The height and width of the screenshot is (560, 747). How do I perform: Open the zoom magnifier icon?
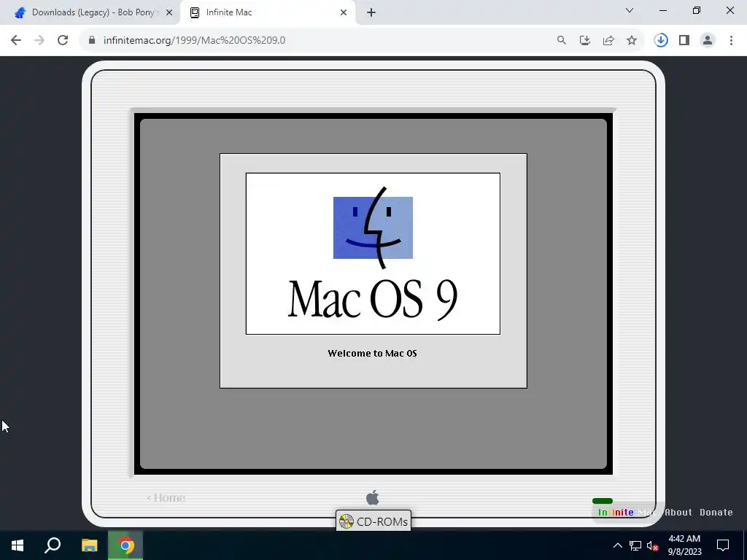point(562,40)
